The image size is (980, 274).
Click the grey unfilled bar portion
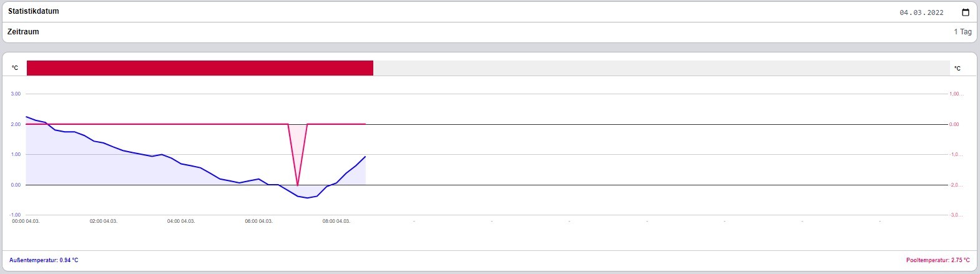662,68
